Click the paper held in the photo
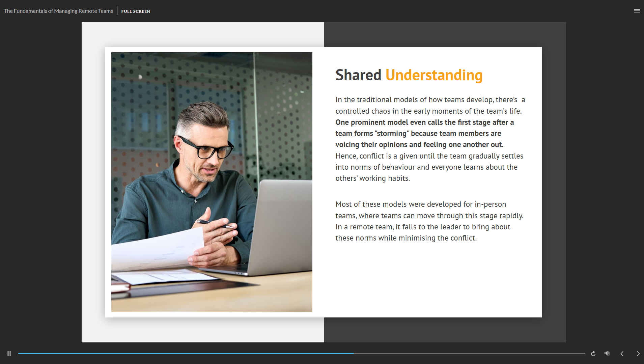 coord(155,250)
